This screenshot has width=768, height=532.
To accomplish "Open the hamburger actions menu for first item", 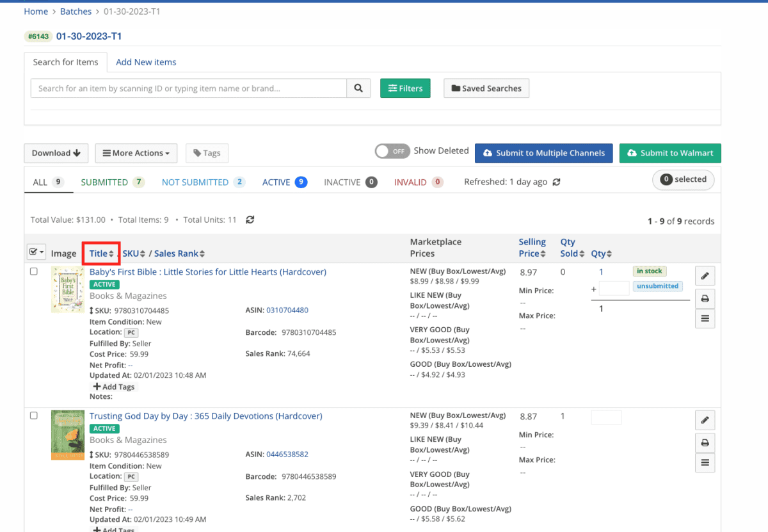I will 705,318.
